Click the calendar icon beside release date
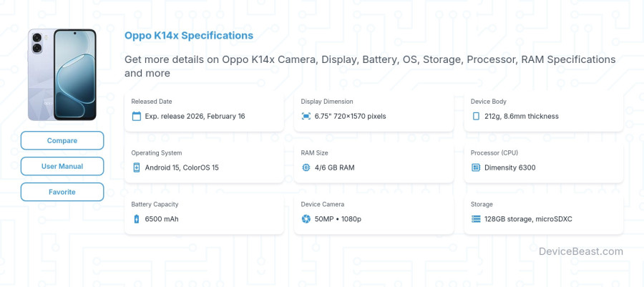 [x=137, y=116]
